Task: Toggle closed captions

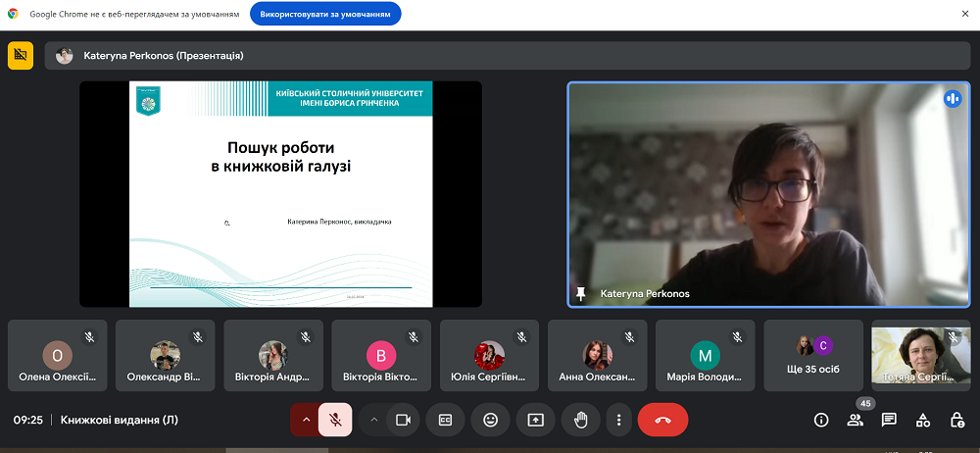Action: [446, 420]
